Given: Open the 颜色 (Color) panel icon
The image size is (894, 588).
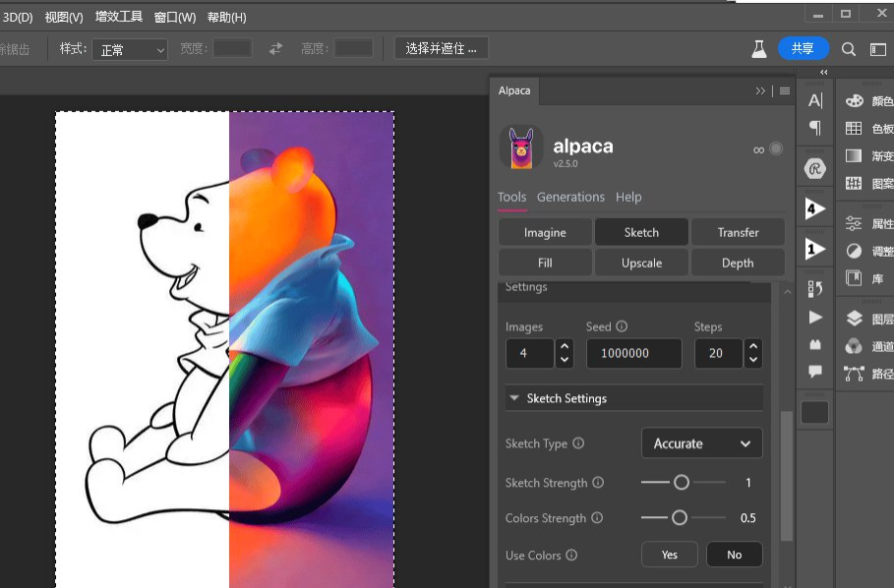Looking at the screenshot, I should [854, 101].
